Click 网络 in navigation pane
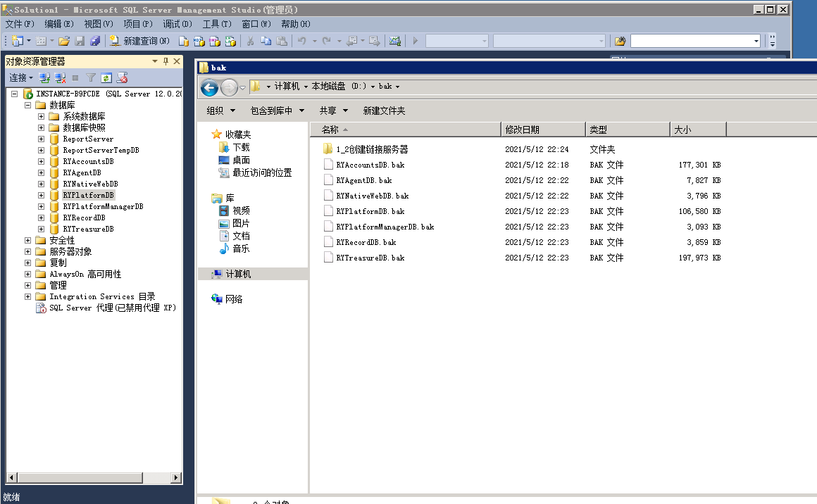817x504 pixels. (x=233, y=299)
